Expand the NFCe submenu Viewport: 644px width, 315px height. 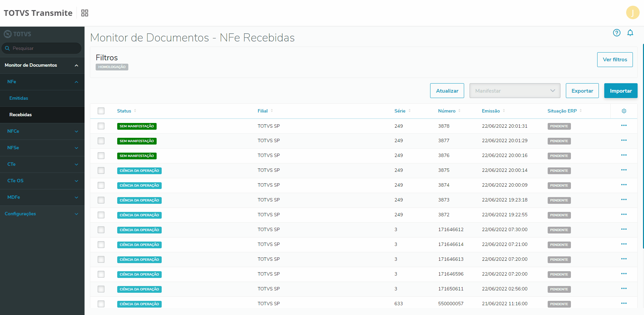coord(42,131)
